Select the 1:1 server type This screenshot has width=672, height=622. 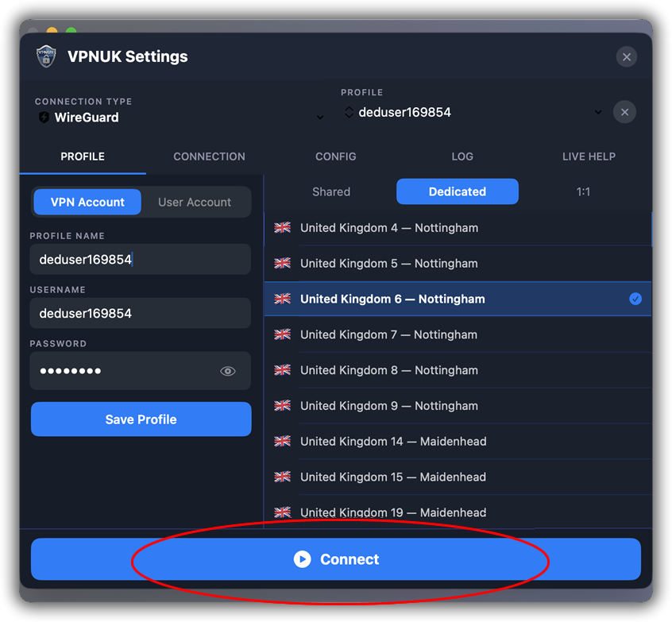pos(583,191)
